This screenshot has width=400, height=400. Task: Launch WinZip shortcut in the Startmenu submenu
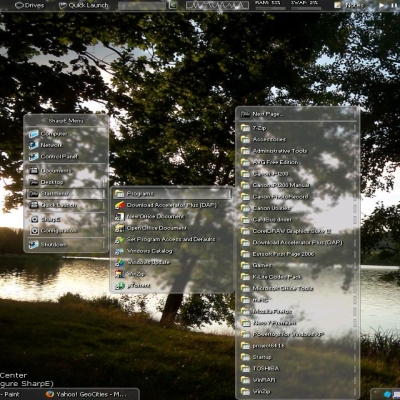click(172, 274)
